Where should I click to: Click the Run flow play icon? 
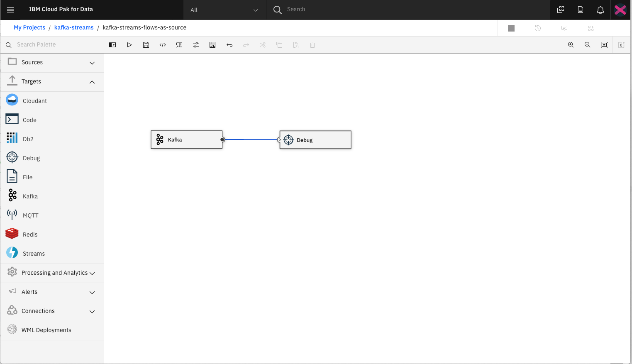pyautogui.click(x=129, y=45)
